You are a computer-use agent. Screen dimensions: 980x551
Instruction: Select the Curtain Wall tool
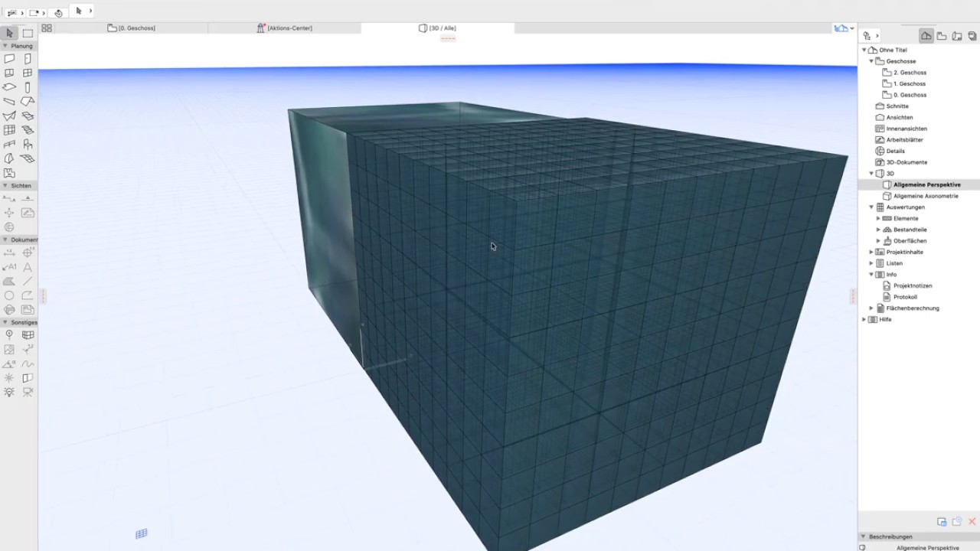point(9,130)
